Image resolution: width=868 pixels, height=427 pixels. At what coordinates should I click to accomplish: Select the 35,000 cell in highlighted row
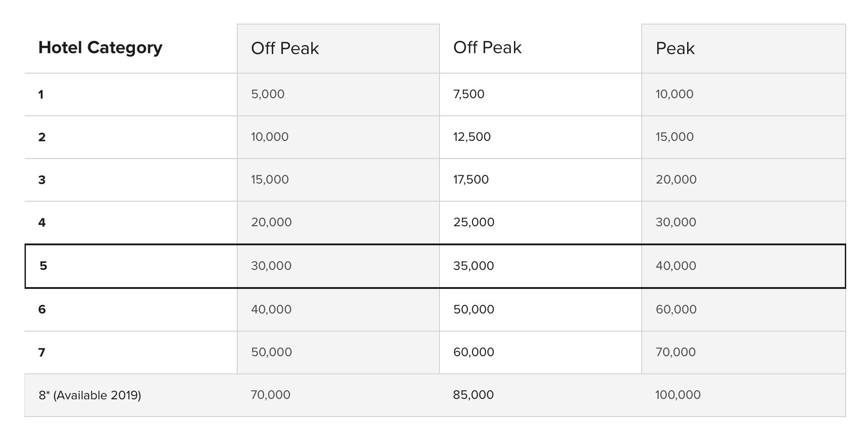474,266
